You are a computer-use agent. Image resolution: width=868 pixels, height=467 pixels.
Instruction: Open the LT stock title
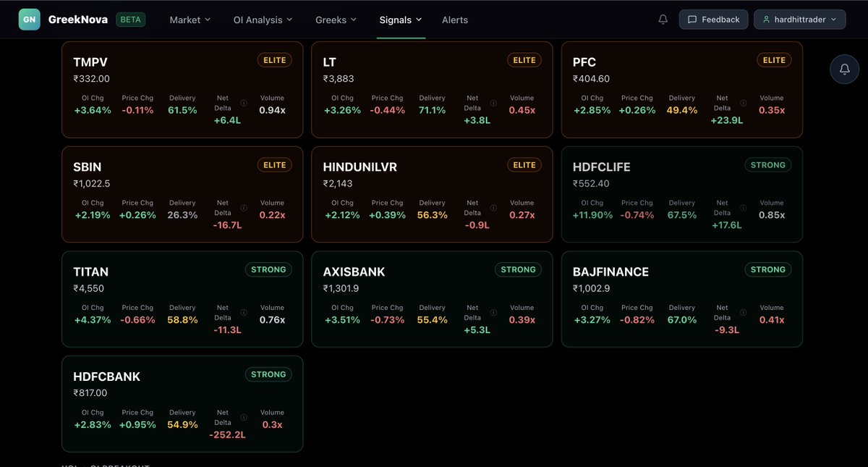330,62
